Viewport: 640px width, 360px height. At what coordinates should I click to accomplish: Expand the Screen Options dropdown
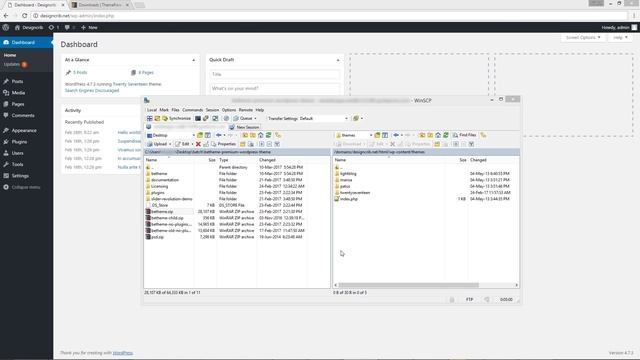(583, 38)
